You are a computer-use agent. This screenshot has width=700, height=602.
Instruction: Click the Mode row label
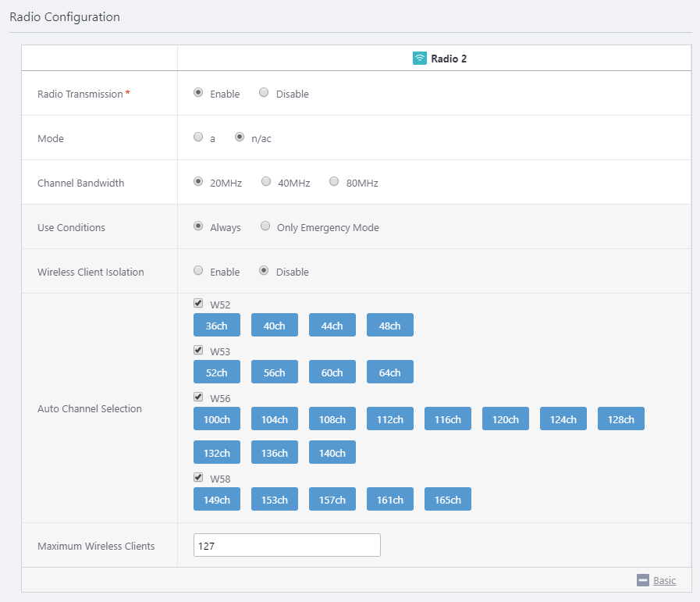tap(51, 138)
